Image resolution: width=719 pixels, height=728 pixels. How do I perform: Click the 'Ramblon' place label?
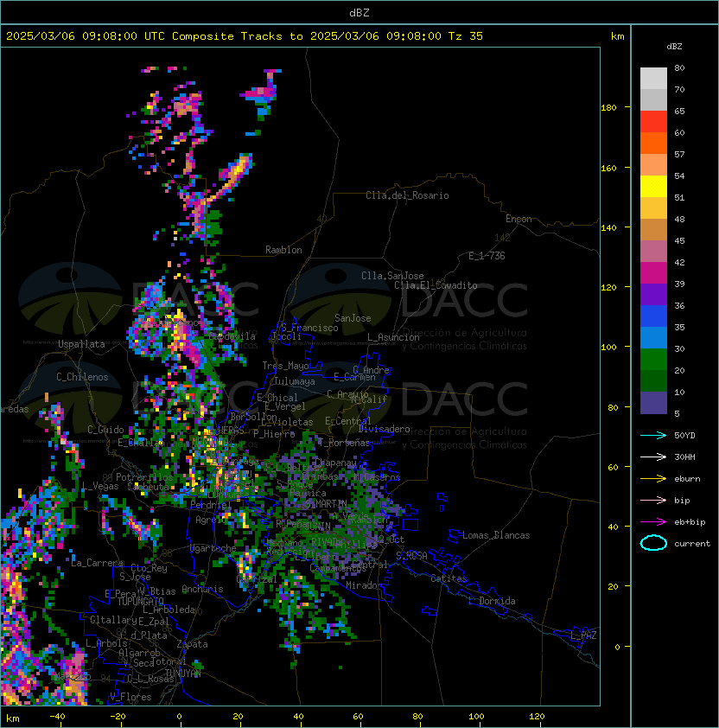[283, 250]
